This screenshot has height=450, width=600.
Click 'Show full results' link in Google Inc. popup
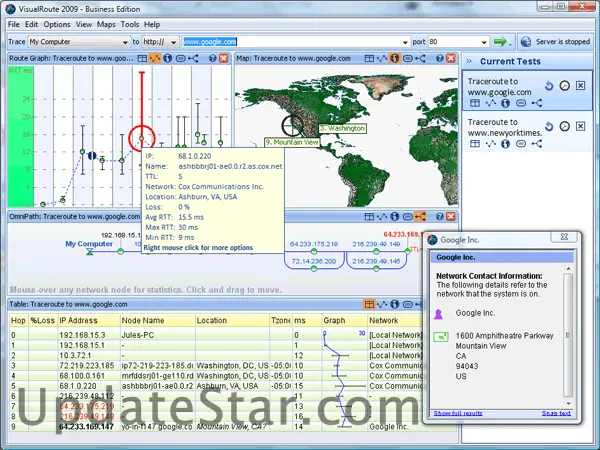point(458,413)
